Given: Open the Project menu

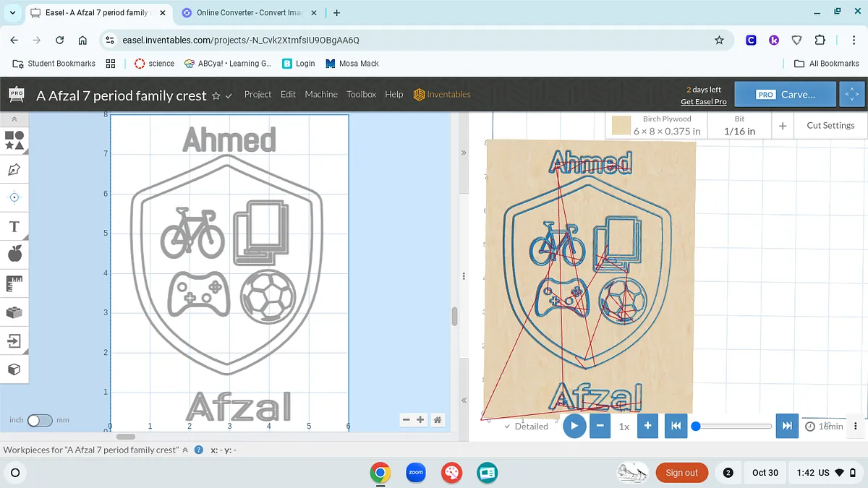Looking at the screenshot, I should click(x=258, y=95).
